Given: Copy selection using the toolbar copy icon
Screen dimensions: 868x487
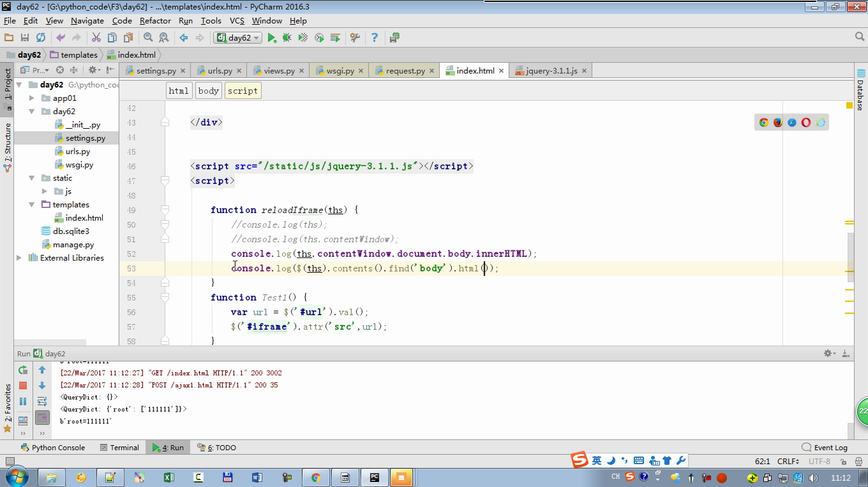Looking at the screenshot, I should click(x=112, y=38).
